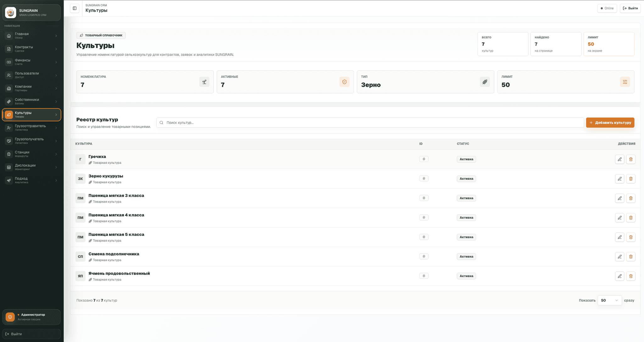The height and width of the screenshot is (342, 644).
Task: Open the Подход analytics item
Action: (31, 180)
